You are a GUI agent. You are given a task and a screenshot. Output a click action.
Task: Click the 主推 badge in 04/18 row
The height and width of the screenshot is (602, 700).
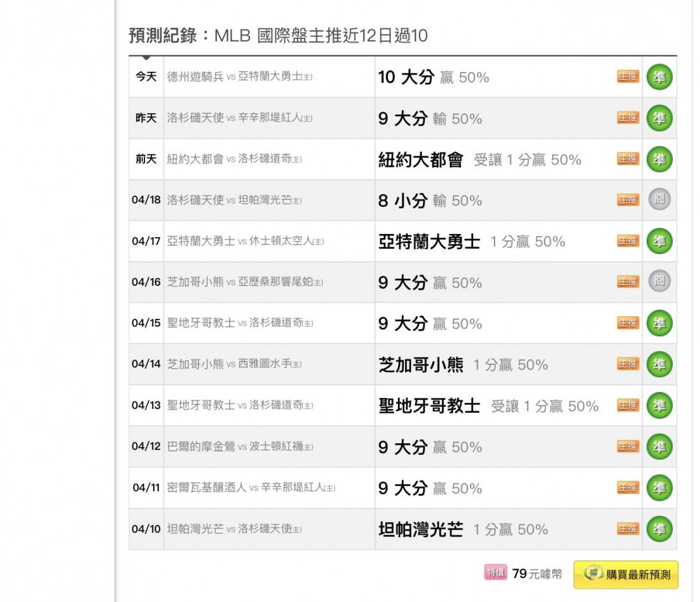[628, 200]
